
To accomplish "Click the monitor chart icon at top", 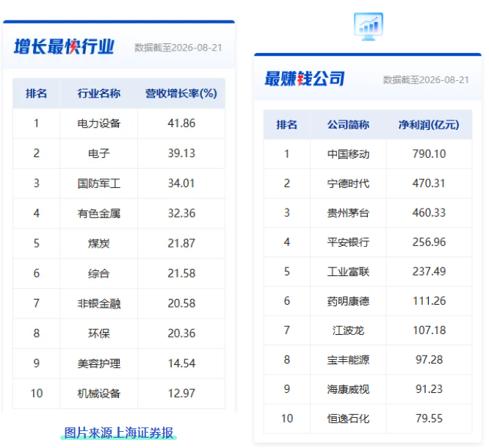I will (x=369, y=26).
